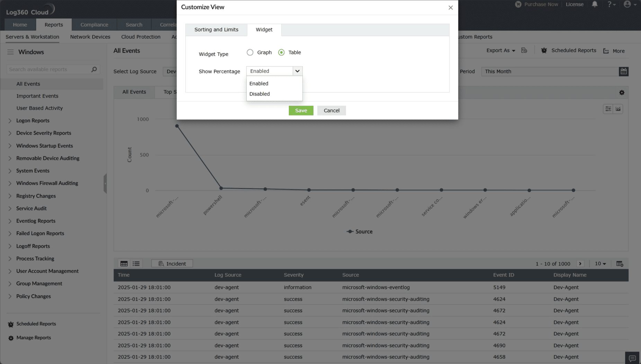Switch to table grid view icon
Screen dimensions: 641x364
coord(124,264)
